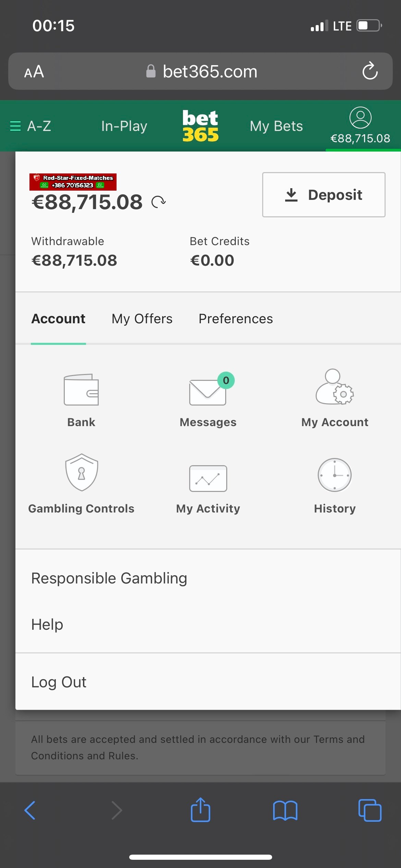Open My Activity chart icon
The image size is (401, 868).
208,478
